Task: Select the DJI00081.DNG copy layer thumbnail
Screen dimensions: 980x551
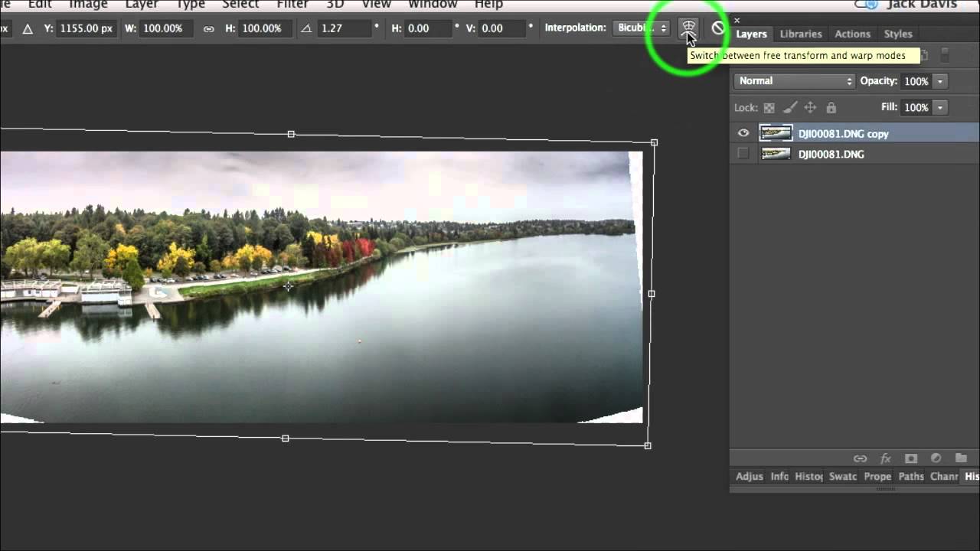Action: (x=775, y=133)
